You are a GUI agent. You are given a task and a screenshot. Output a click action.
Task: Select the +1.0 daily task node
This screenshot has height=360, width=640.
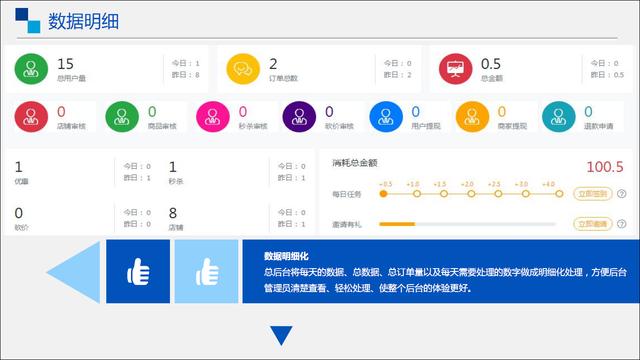[417, 194]
